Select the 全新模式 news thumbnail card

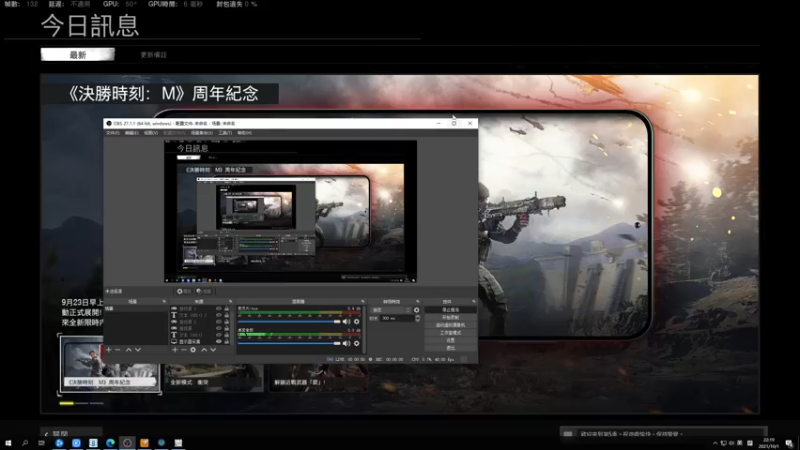pyautogui.click(x=214, y=378)
